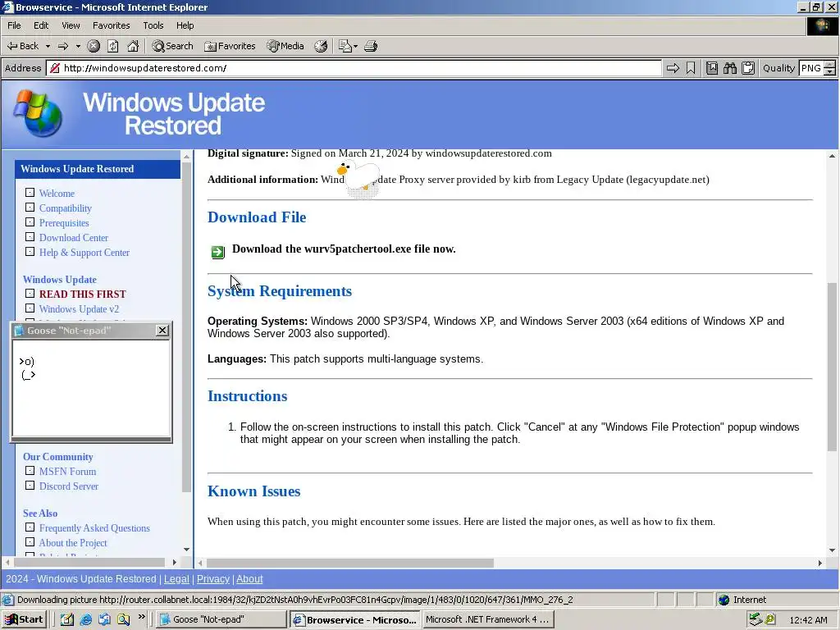Open the Discord Server link

coord(69,486)
